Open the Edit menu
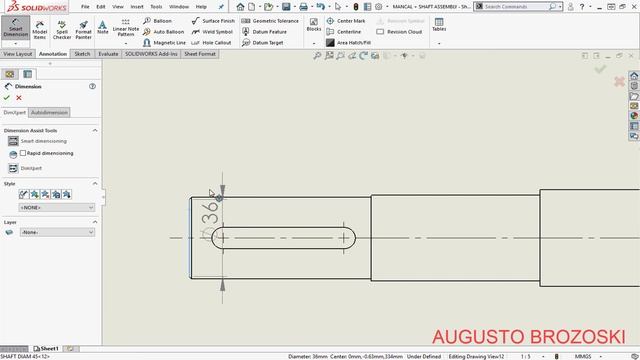This screenshot has height=360, width=640. pyautogui.click(x=100, y=7)
